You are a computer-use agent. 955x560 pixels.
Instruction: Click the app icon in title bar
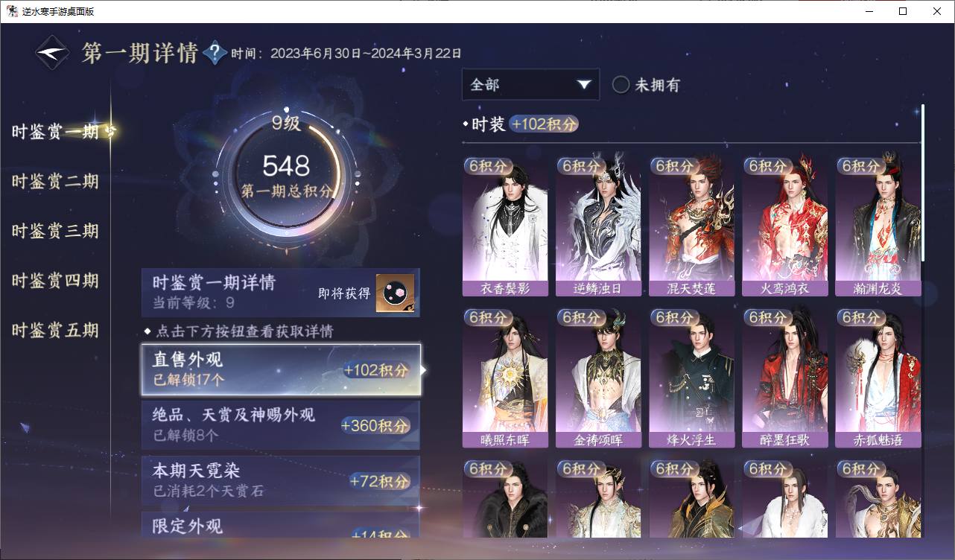[x=12, y=11]
